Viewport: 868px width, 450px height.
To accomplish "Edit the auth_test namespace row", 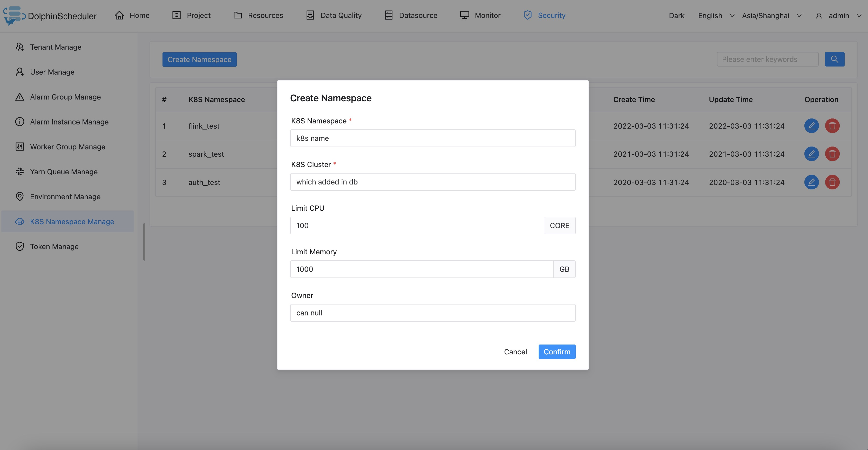I will (x=811, y=182).
